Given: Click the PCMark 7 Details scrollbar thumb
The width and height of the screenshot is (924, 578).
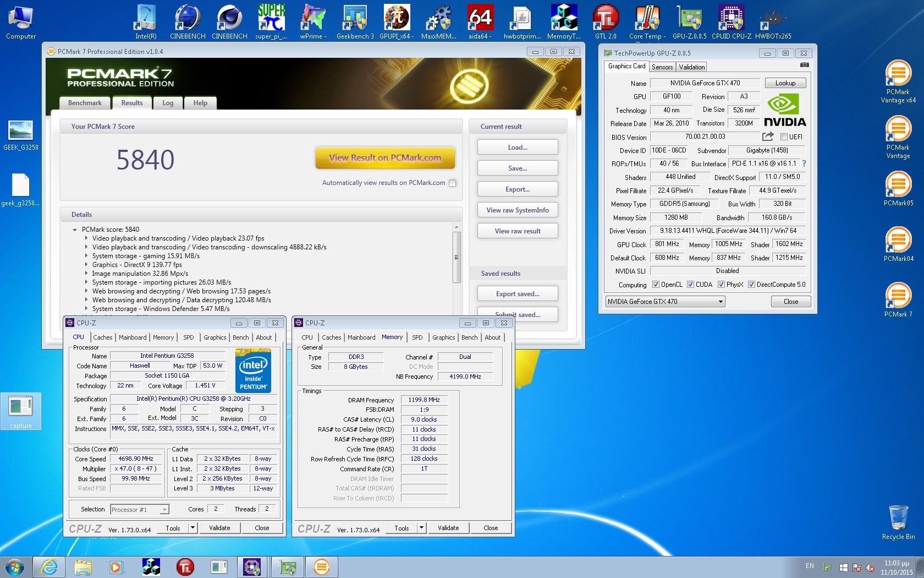Looking at the screenshot, I should (457, 257).
